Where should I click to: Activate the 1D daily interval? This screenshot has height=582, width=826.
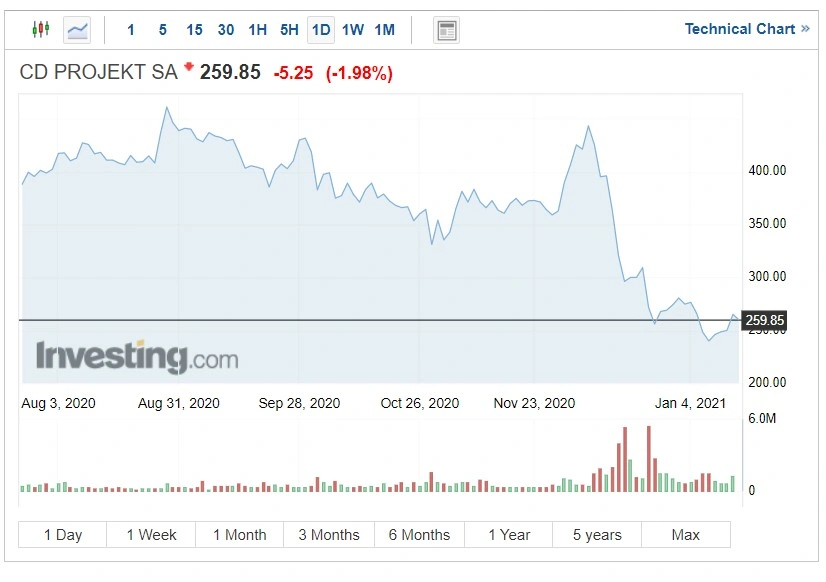click(x=321, y=29)
